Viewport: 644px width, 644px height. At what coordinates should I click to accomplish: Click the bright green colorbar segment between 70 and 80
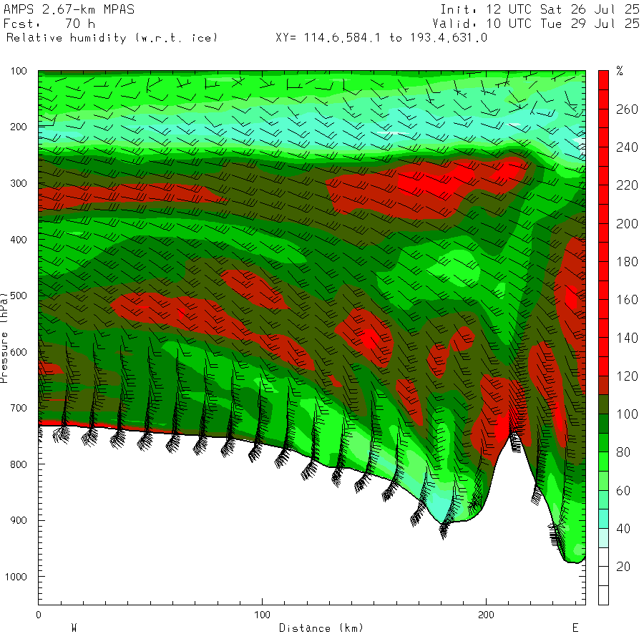click(x=603, y=462)
